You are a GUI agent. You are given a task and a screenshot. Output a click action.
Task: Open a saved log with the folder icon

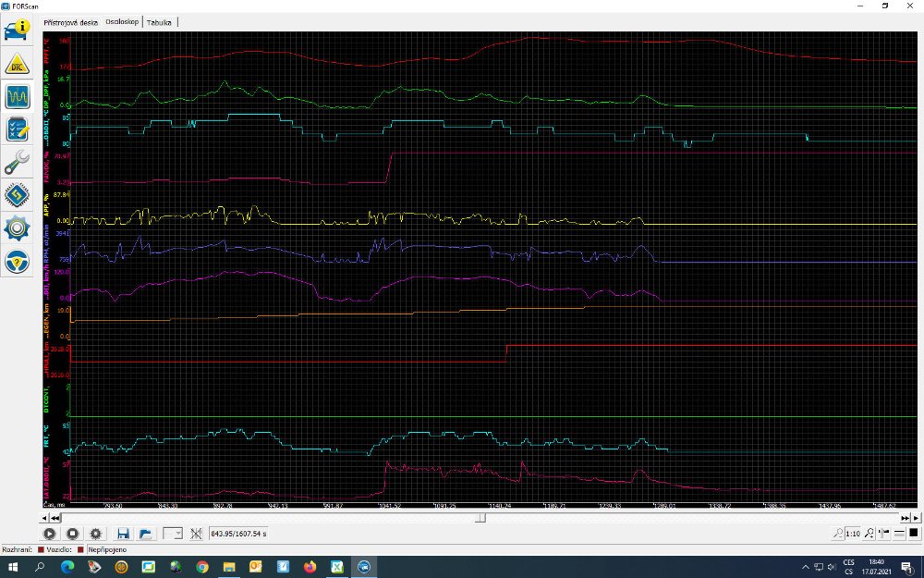pos(145,534)
